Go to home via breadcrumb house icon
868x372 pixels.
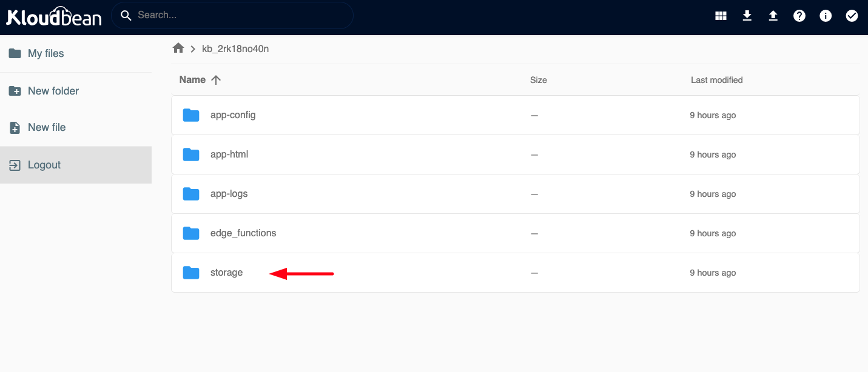178,48
